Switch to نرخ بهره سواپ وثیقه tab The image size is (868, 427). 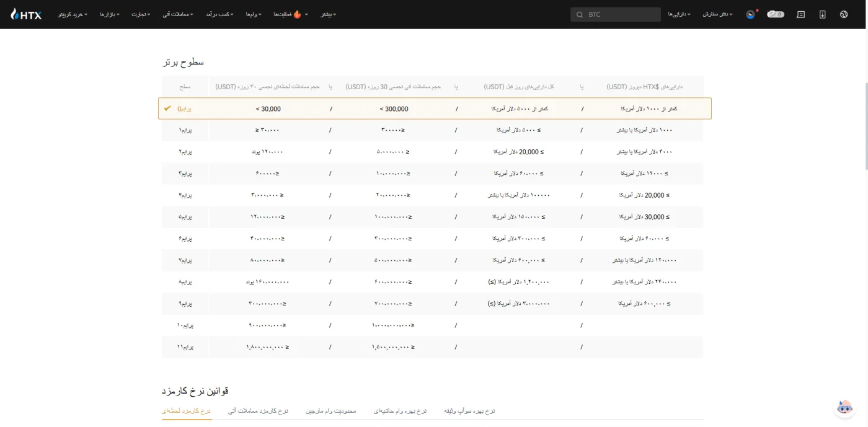point(469,411)
